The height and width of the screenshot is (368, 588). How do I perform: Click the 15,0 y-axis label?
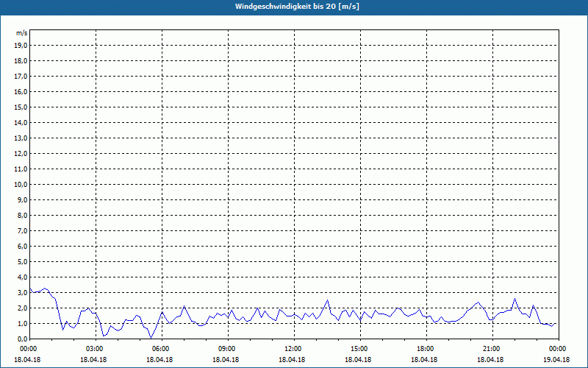(21, 107)
